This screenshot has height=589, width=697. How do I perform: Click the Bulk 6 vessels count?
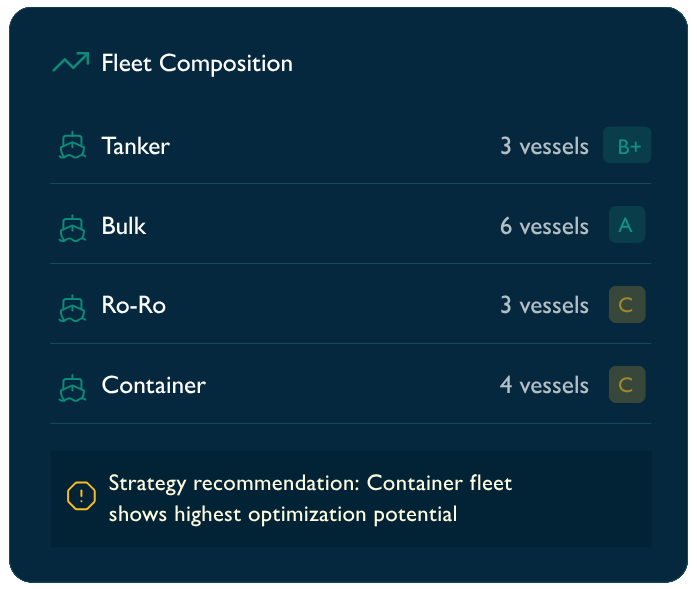coord(544,226)
